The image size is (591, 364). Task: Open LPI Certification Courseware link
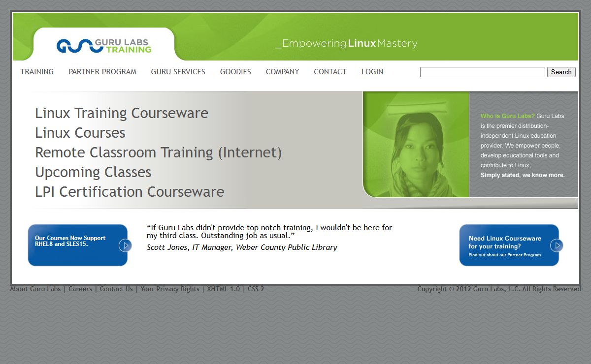click(130, 192)
